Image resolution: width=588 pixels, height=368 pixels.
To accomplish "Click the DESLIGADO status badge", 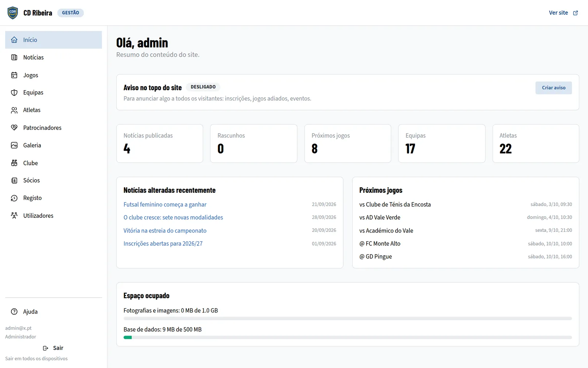I will point(203,87).
